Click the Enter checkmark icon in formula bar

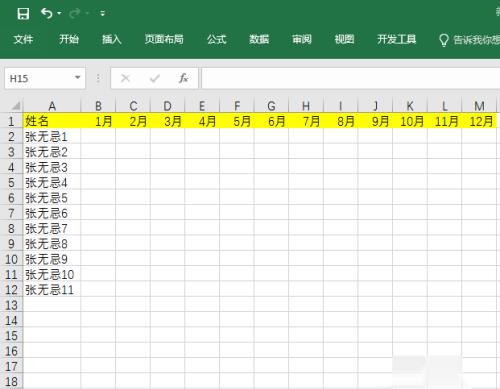pos(155,78)
